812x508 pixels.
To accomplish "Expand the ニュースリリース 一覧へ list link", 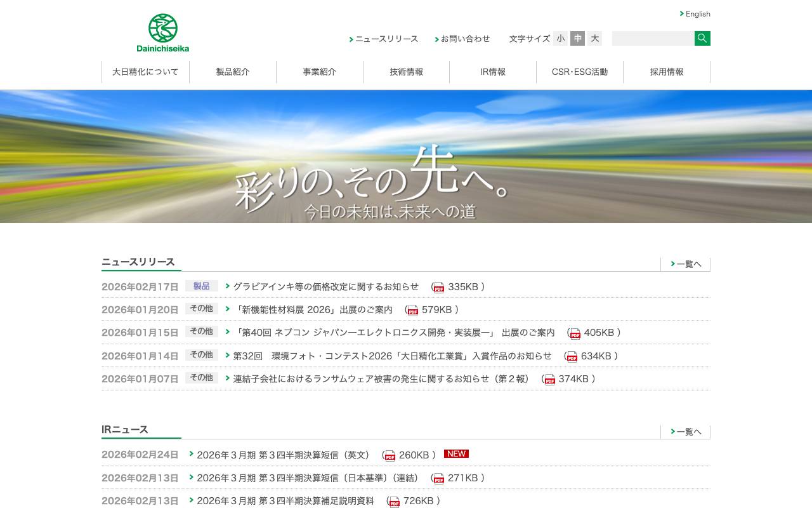I will pyautogui.click(x=687, y=264).
